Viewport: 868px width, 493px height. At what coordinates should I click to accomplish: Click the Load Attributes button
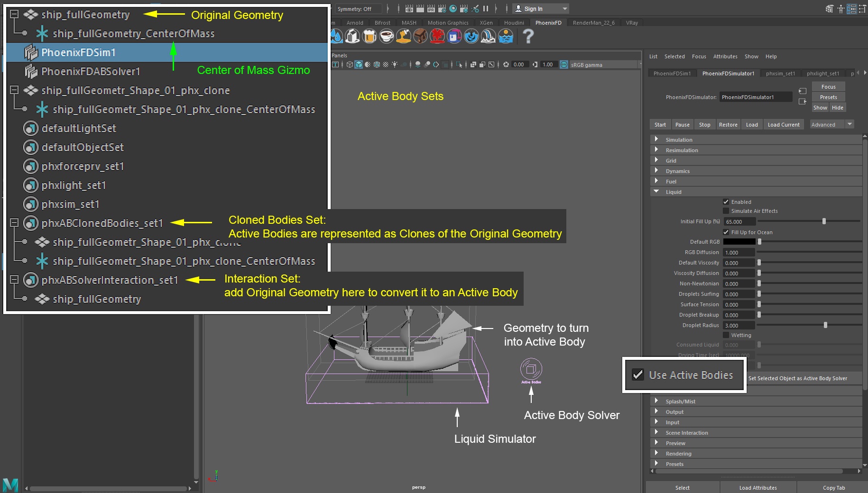758,488
